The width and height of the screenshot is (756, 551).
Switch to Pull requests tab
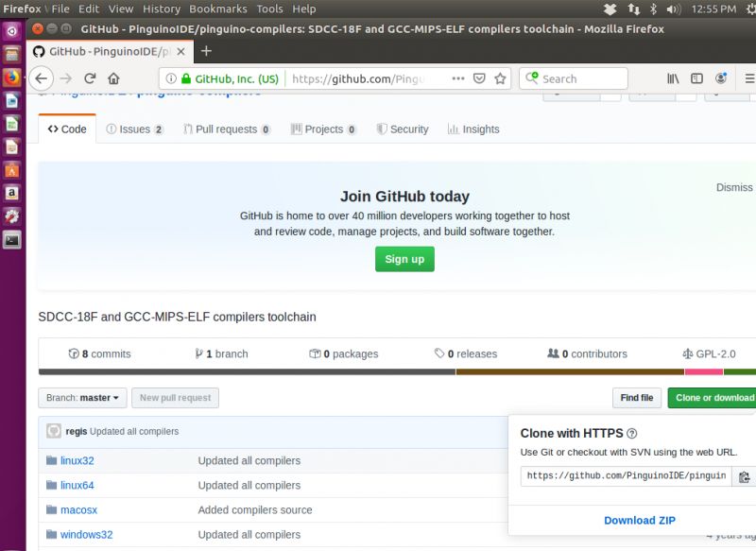point(227,129)
